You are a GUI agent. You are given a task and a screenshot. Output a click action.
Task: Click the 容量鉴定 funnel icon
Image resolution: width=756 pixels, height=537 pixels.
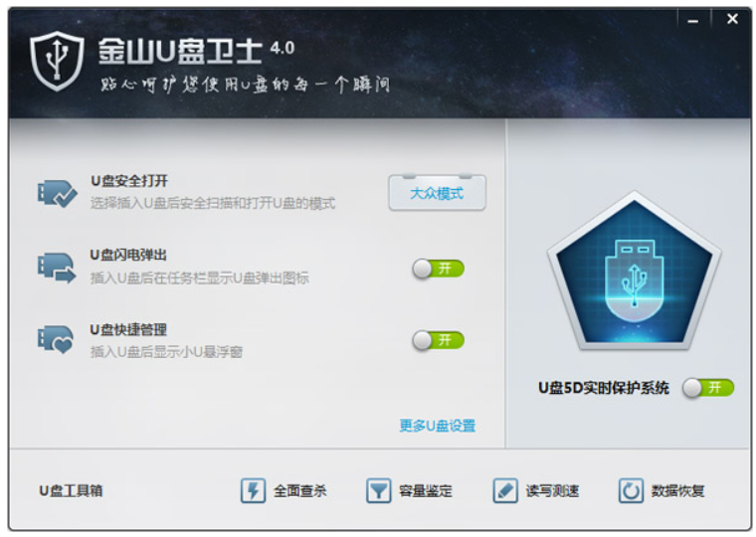coord(378,490)
